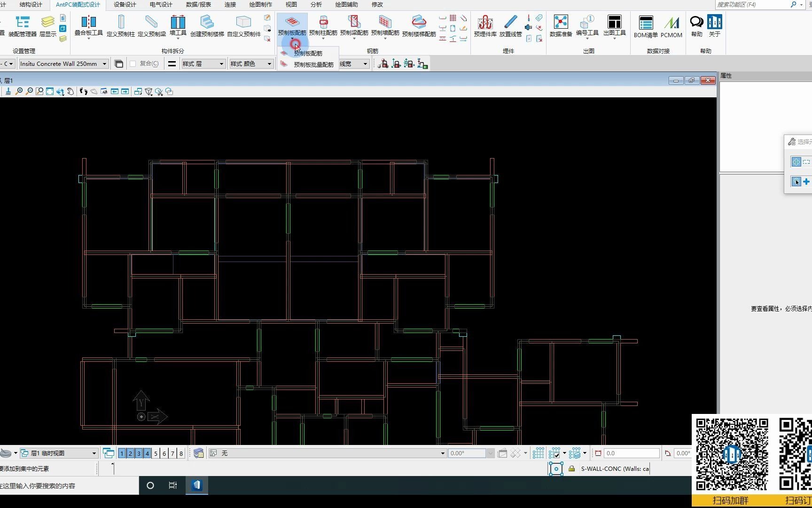Click the 预制梁配筋 beam reinforcement icon
The width and height of the screenshot is (812, 508).
[354, 22]
